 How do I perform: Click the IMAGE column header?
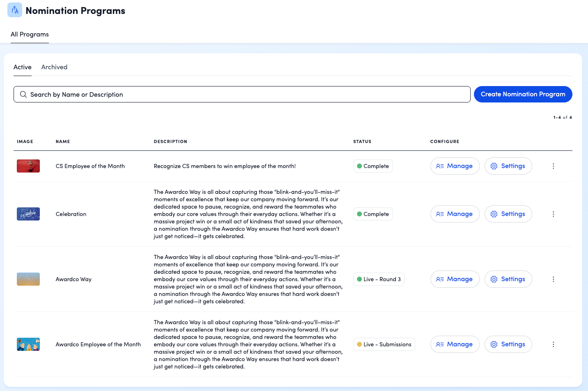[25, 141]
